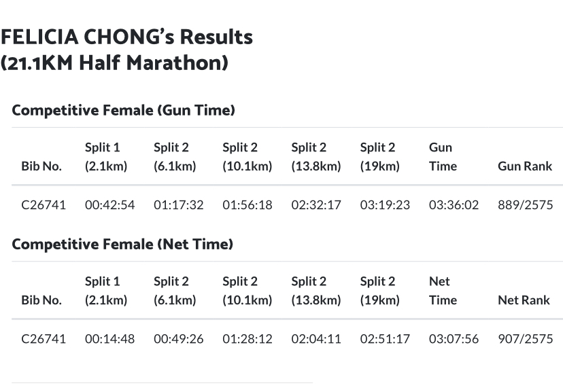
Task: Select the net rank value 907/2575
Action: coord(525,338)
